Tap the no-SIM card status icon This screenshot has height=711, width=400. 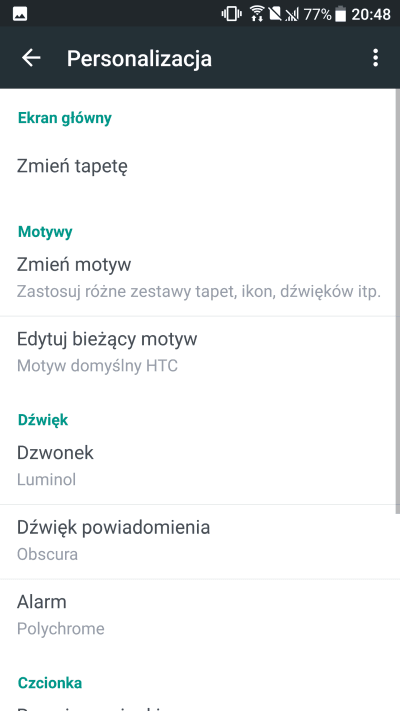coord(274,14)
